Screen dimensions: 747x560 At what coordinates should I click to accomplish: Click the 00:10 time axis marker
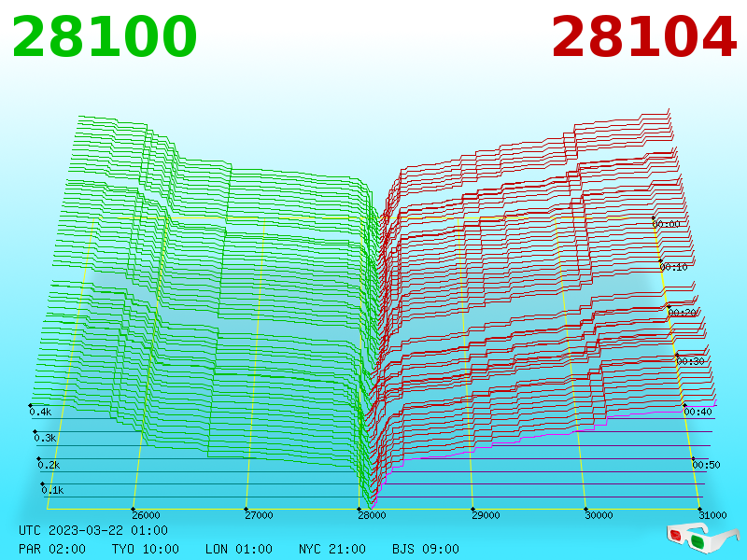click(673, 267)
